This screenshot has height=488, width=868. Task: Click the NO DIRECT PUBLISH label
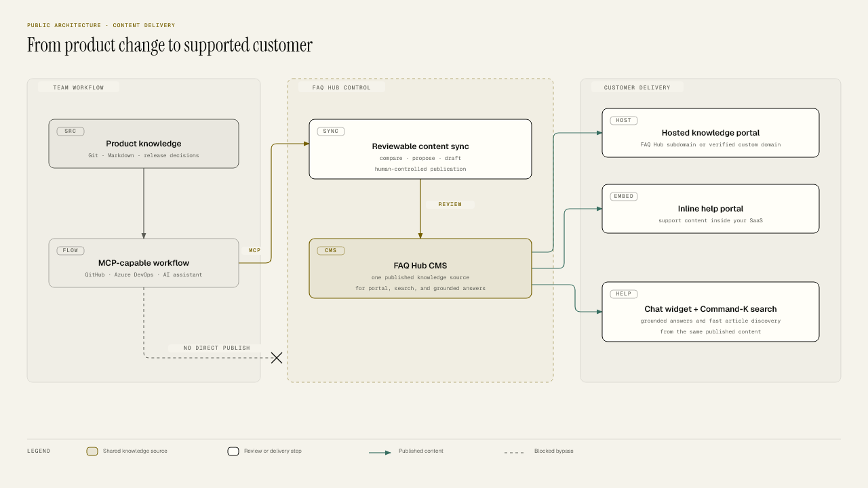point(217,348)
